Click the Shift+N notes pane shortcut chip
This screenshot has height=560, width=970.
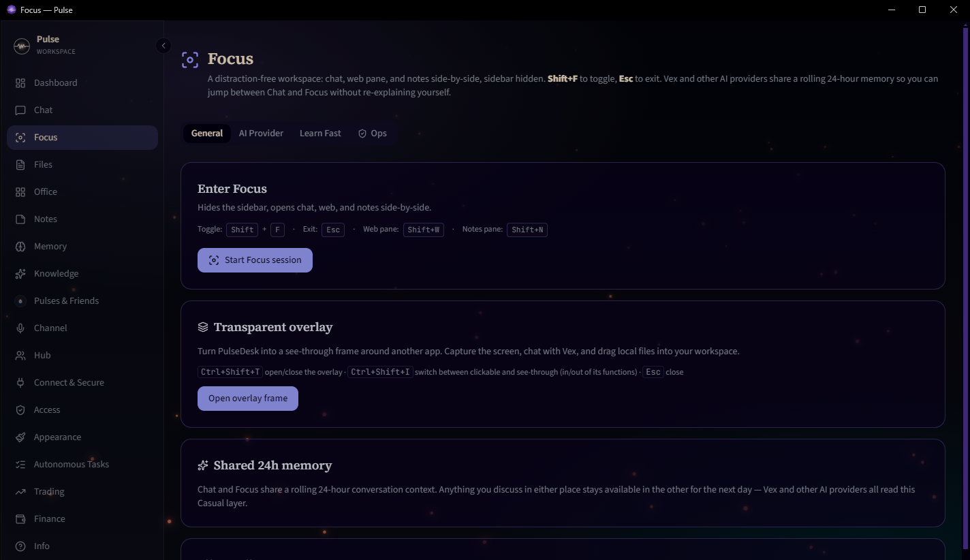click(527, 230)
